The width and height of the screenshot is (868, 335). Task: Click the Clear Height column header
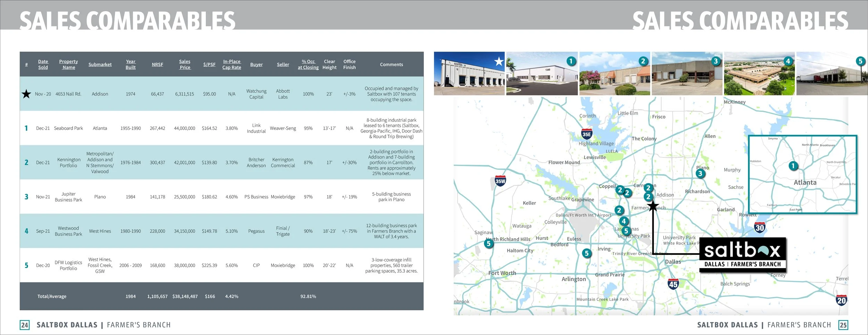click(329, 65)
